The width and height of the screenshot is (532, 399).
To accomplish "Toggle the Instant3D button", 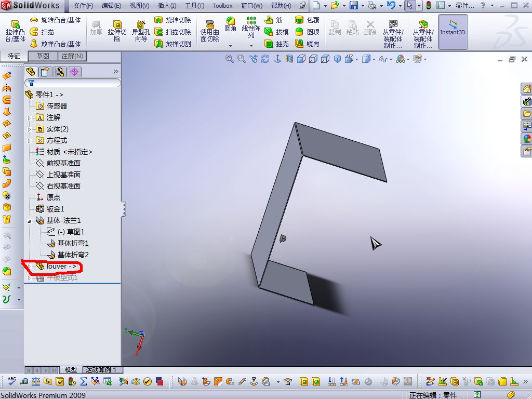I will 453,32.
